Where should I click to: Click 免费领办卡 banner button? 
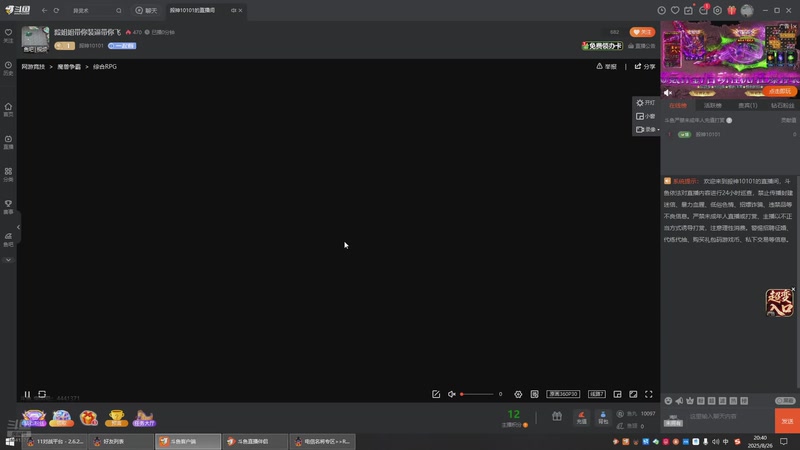(602, 46)
